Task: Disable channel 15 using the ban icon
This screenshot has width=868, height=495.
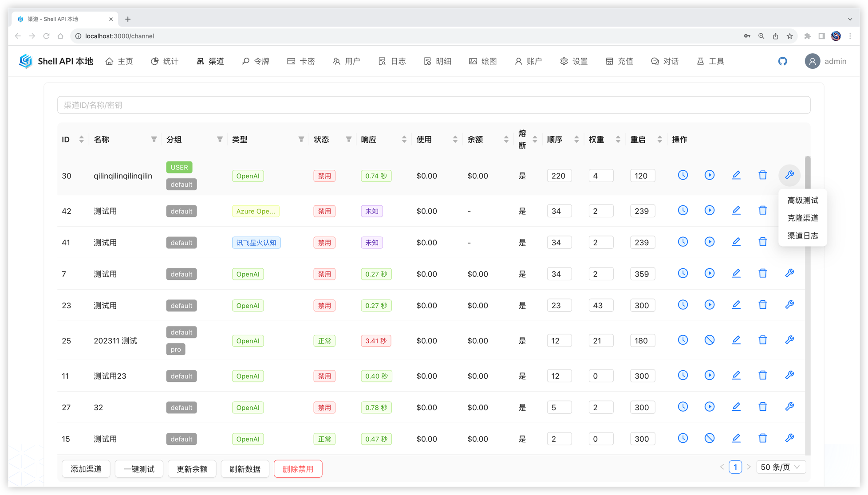Action: pyautogui.click(x=709, y=438)
